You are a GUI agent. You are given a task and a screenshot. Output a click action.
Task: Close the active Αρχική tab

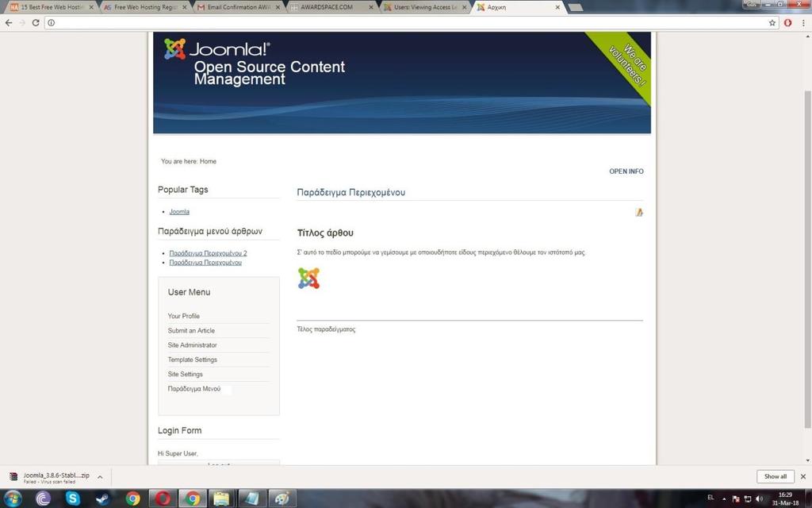point(557,7)
